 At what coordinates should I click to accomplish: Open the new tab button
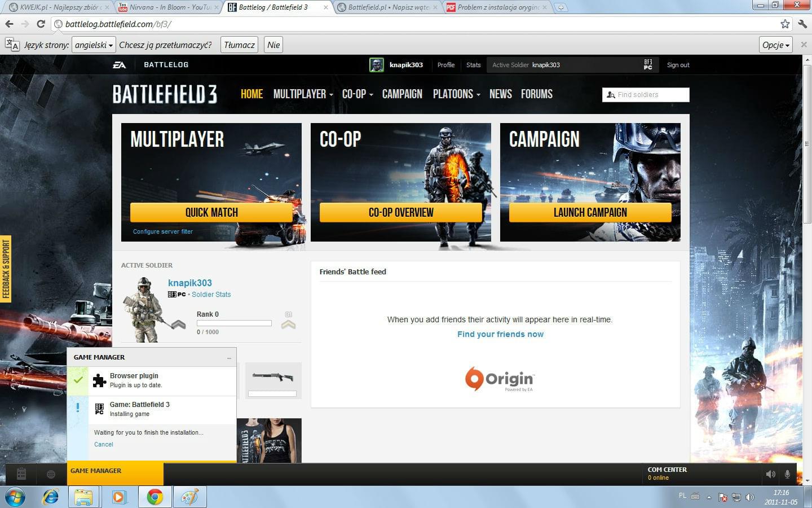coord(561,7)
